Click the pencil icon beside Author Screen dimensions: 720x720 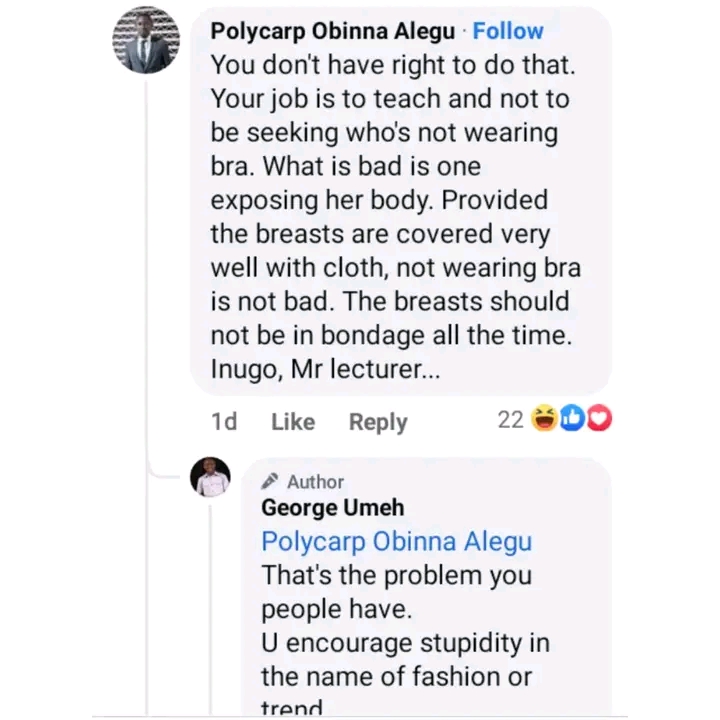[x=270, y=481]
